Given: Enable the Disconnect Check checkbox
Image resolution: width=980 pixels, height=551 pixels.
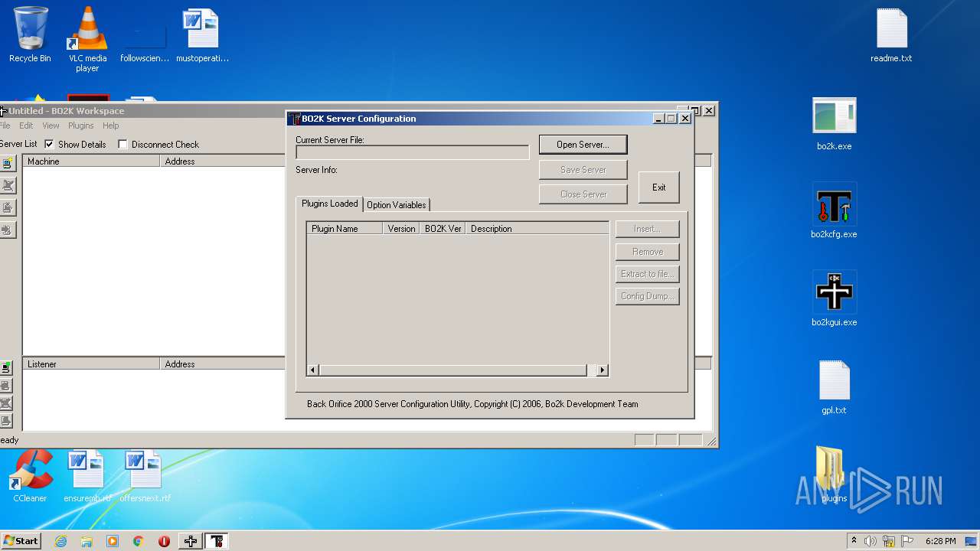Looking at the screenshot, I should tap(122, 144).
